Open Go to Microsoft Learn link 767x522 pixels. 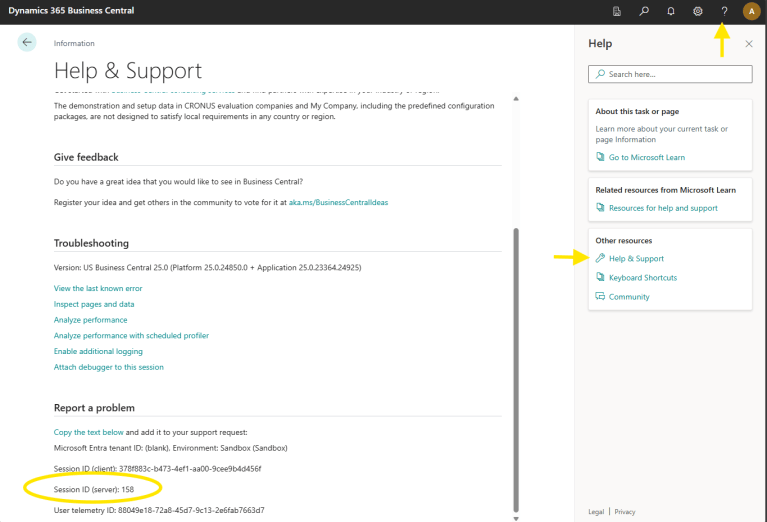click(647, 157)
